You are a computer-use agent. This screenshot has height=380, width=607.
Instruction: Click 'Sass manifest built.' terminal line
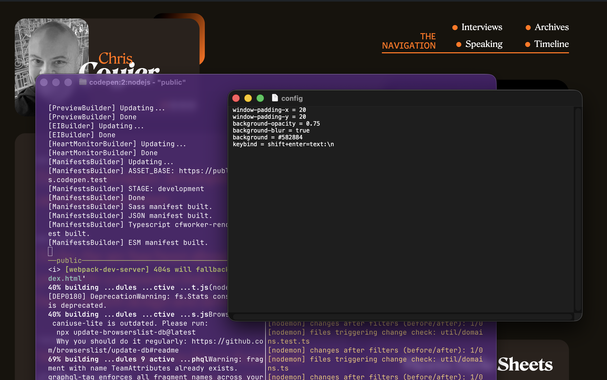coord(130,207)
